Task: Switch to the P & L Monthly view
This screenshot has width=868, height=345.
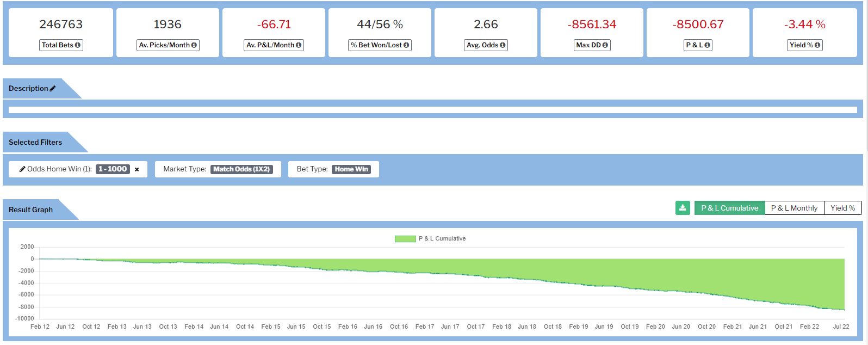Action: pyautogui.click(x=794, y=208)
